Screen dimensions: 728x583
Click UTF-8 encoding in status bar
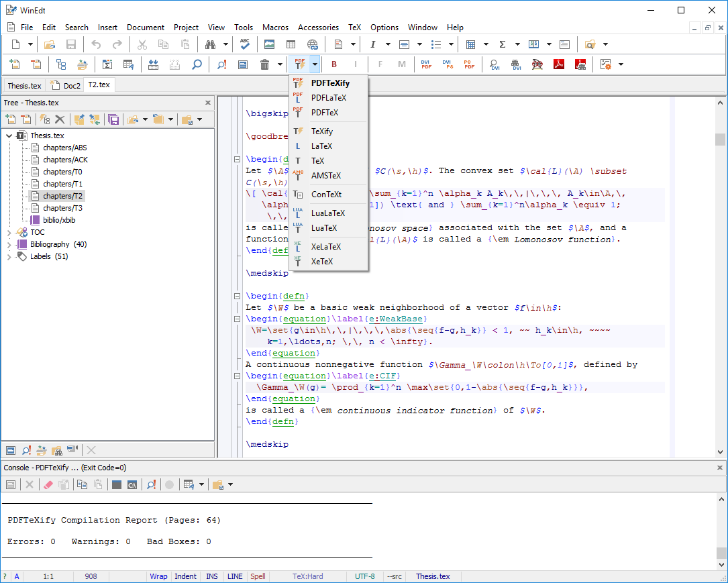click(365, 576)
